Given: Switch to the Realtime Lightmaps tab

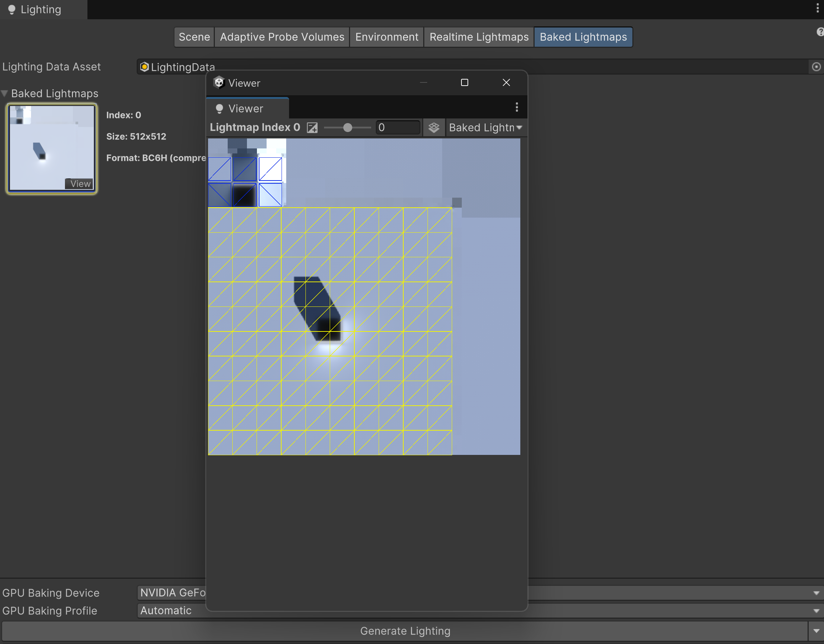Looking at the screenshot, I should coord(479,37).
